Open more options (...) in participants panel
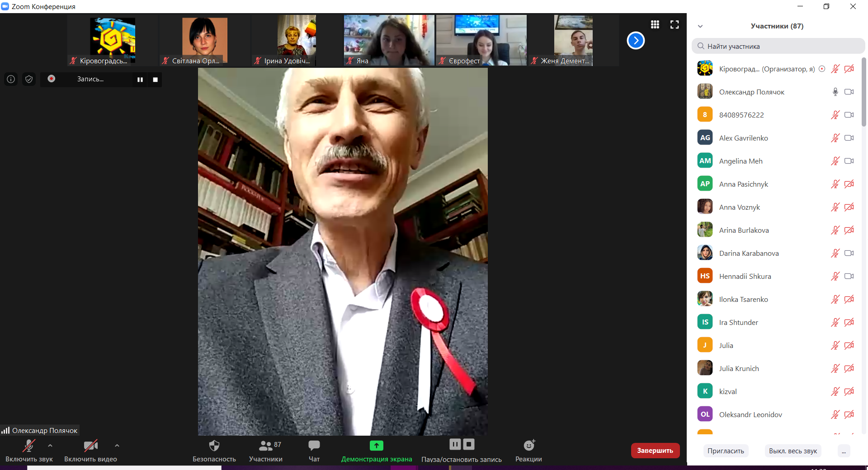Image resolution: width=868 pixels, height=470 pixels. point(844,451)
